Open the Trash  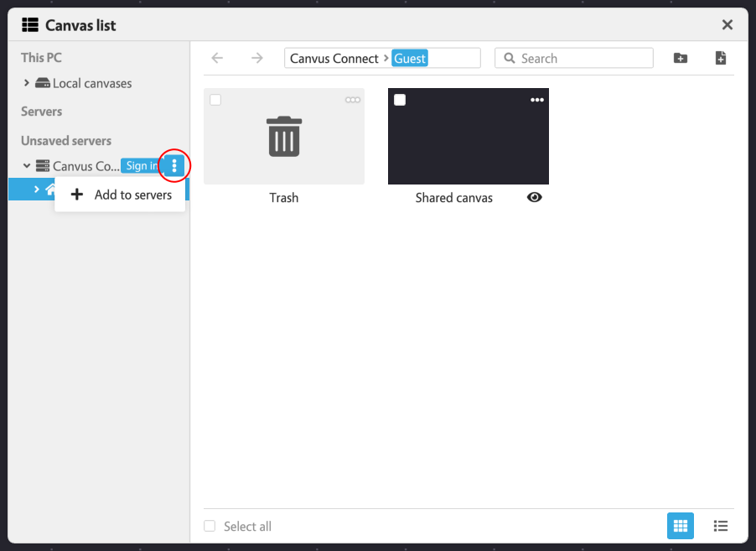click(283, 136)
